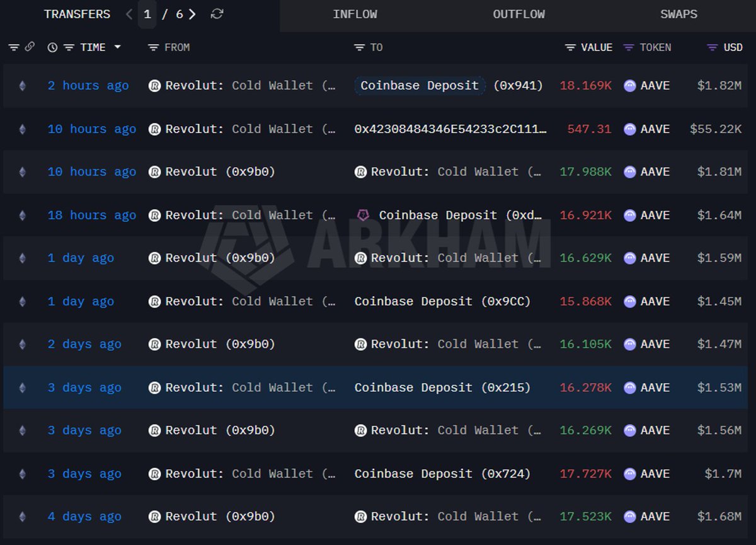Select value 16.629K

tap(585, 258)
